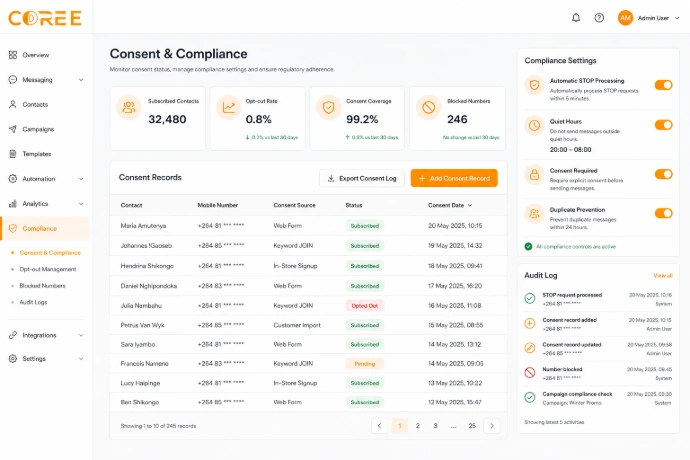Click the Consent Source column header
The image size is (690, 460).
(x=294, y=205)
